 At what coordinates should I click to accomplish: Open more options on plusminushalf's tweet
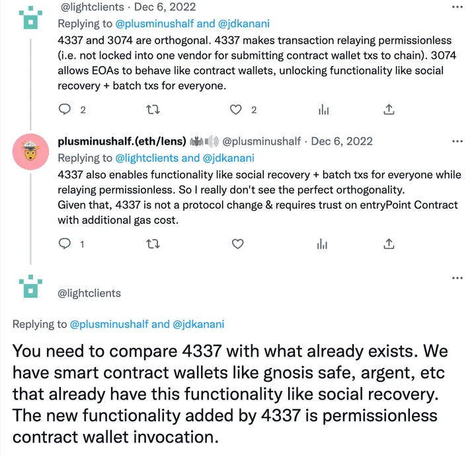[x=457, y=141]
